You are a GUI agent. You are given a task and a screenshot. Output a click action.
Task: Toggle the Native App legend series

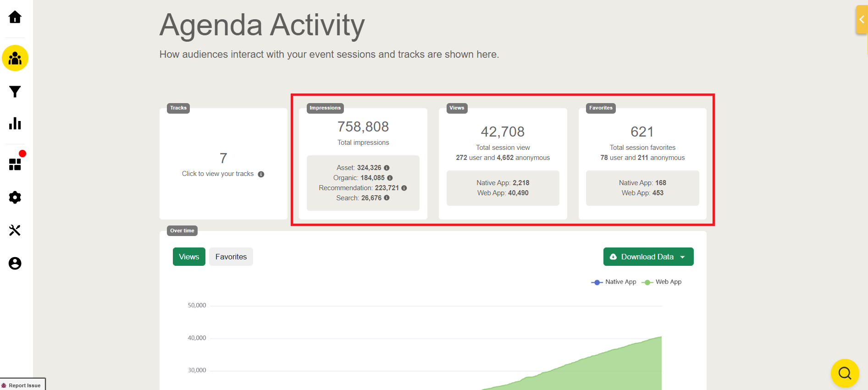pos(614,282)
